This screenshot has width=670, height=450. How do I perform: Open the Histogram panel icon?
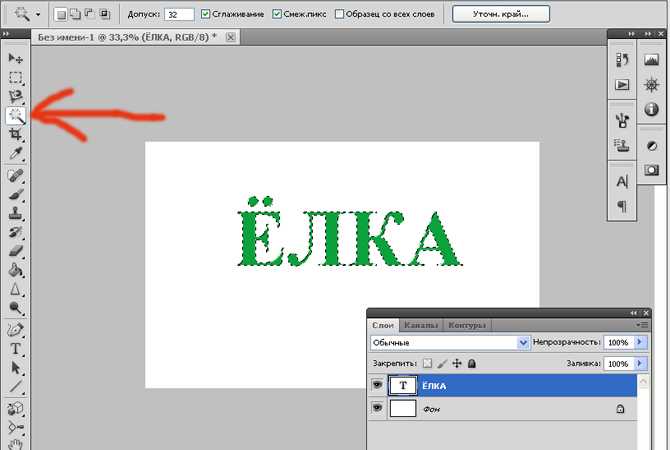click(651, 60)
